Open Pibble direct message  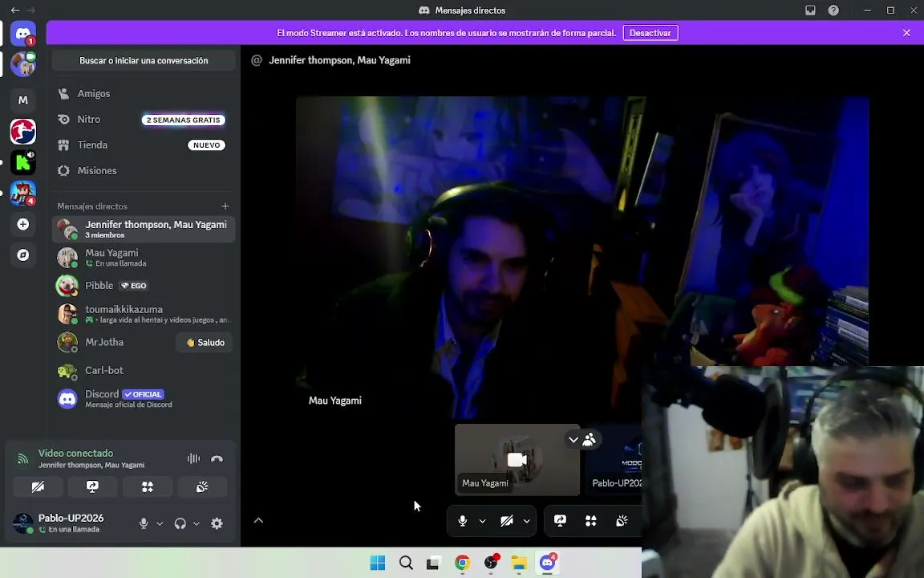144,286
